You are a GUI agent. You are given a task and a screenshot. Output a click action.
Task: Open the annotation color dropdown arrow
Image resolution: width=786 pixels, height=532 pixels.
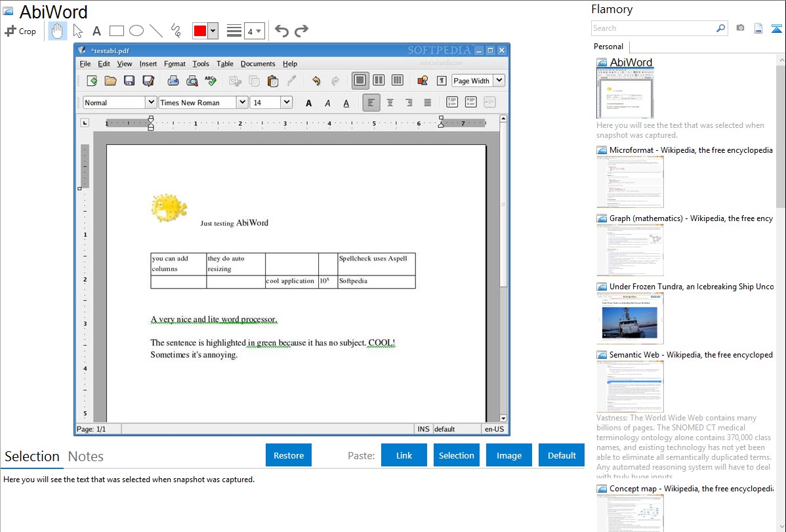click(213, 31)
